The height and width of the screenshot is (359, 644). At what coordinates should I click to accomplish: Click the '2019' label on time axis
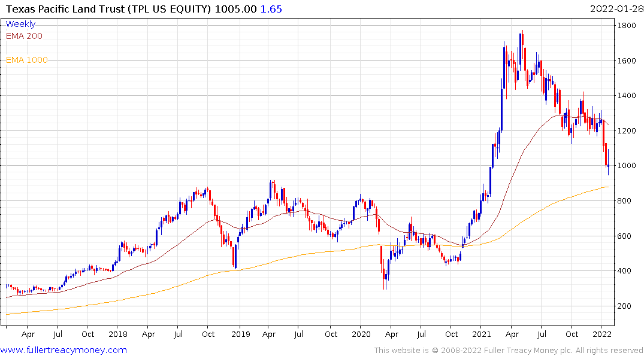(241, 334)
